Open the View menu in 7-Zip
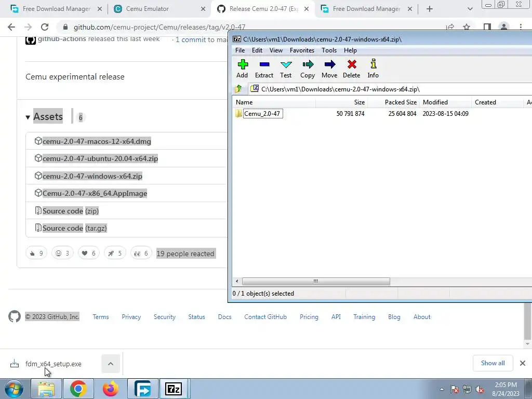Image resolution: width=532 pixels, height=399 pixels. coord(276,50)
